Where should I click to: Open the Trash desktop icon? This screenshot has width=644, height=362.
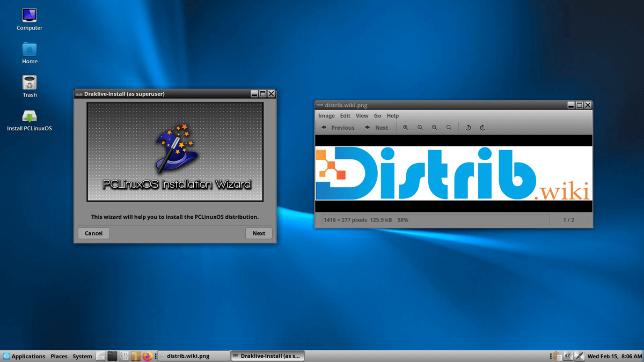click(x=30, y=86)
